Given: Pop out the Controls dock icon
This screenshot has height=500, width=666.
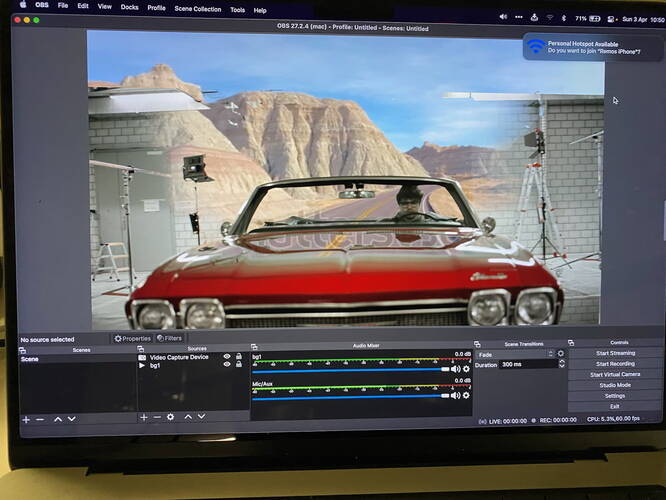Looking at the screenshot, I should click(571, 343).
